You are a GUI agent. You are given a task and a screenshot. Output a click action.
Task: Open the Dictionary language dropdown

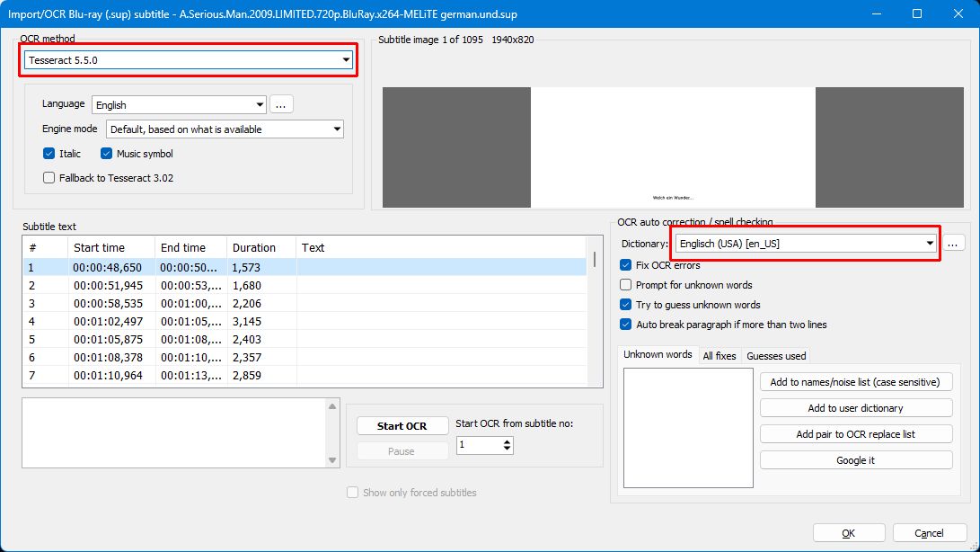point(806,244)
